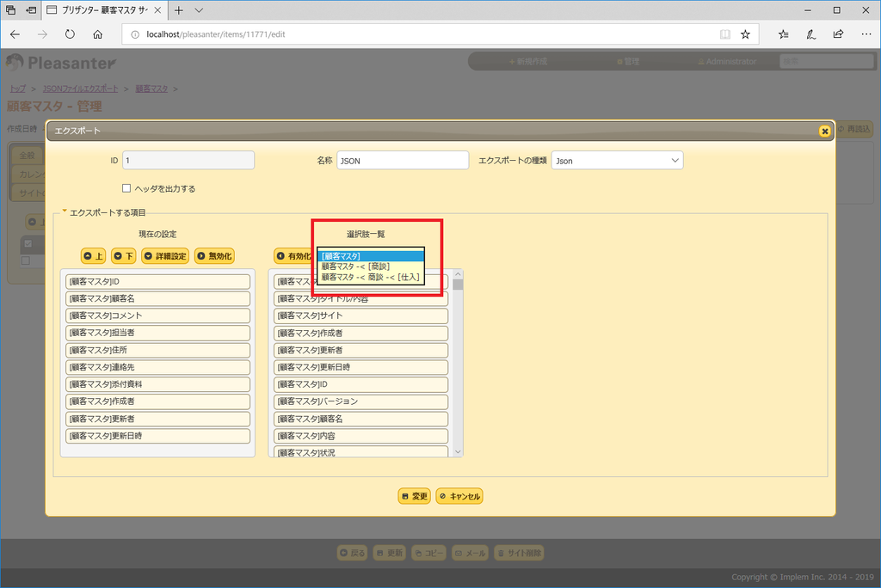
Task: Open 新規作成 navigation menu
Action: point(527,61)
